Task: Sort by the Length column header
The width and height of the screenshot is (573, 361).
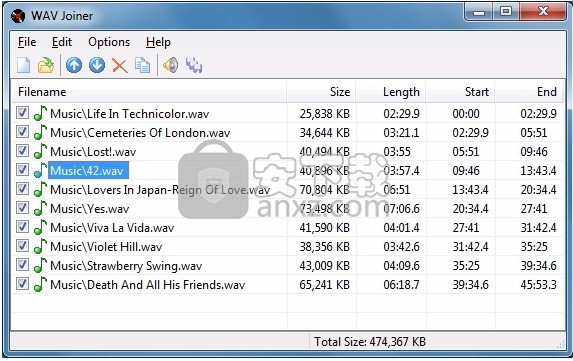Action: point(391,92)
